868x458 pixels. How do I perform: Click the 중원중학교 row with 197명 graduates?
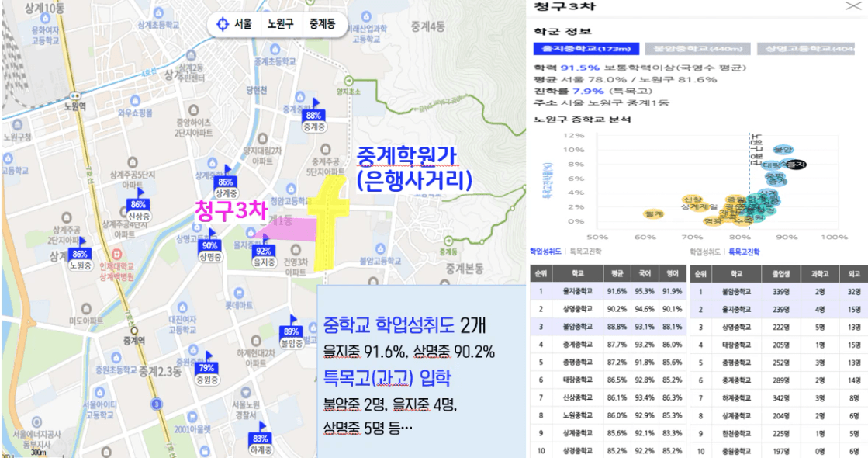[x=779, y=451]
